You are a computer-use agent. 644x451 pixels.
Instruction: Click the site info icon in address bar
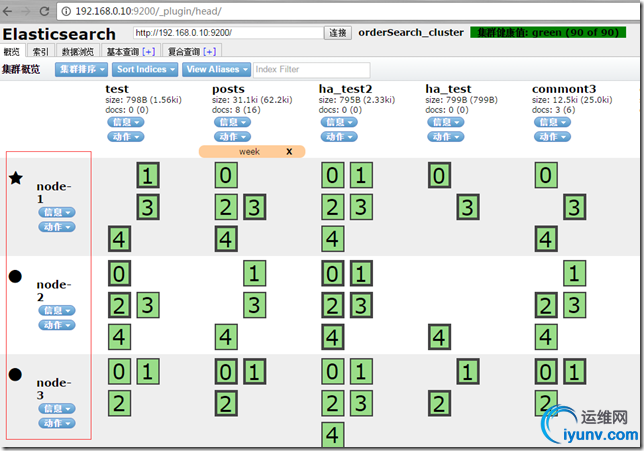point(66,11)
